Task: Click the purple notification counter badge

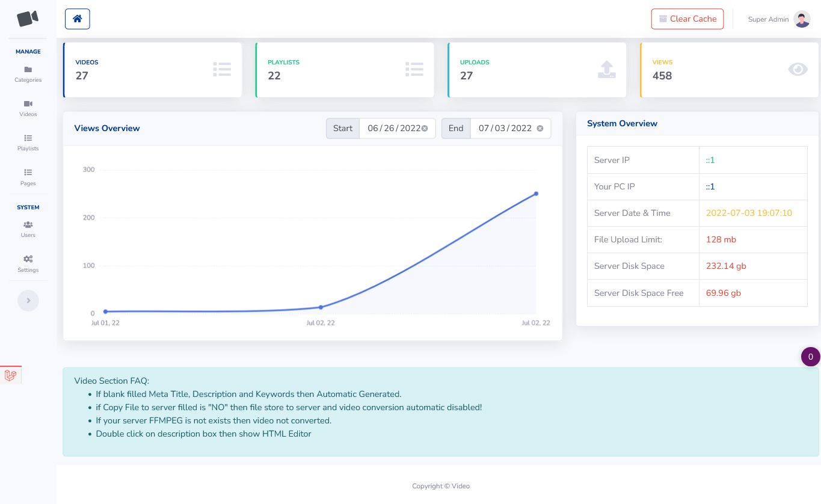Action: click(810, 357)
